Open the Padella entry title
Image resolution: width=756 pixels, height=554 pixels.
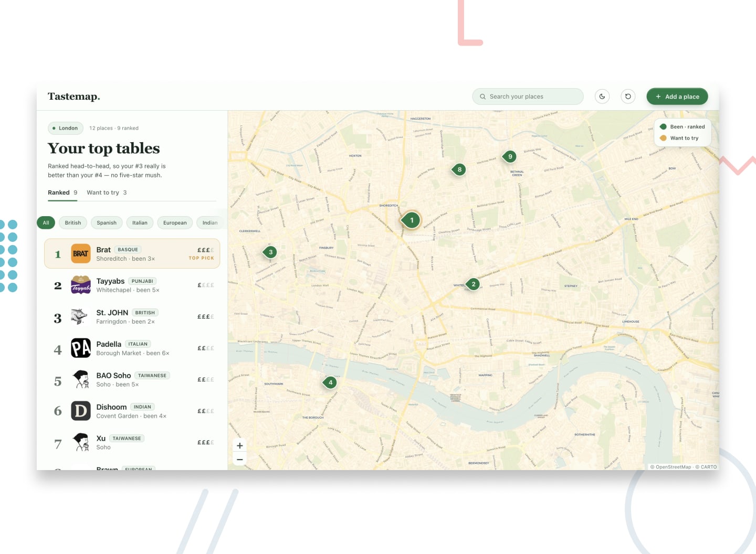109,344
